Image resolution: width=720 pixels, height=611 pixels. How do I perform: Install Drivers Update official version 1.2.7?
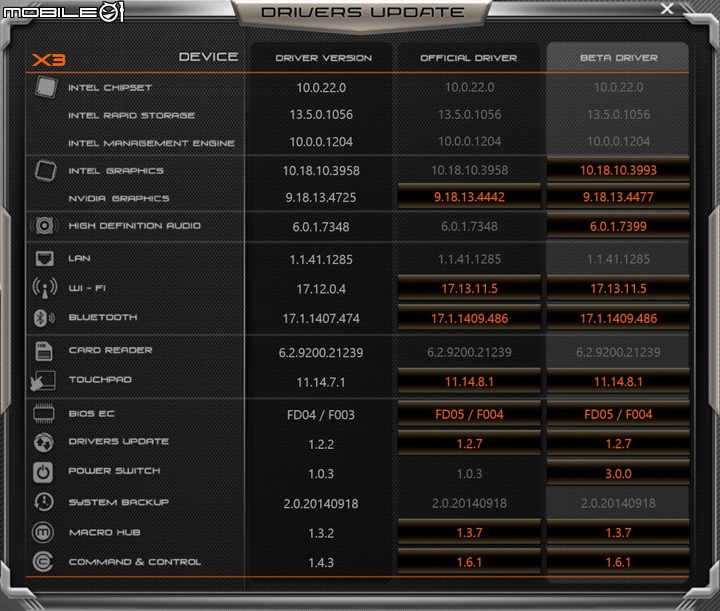(x=469, y=443)
